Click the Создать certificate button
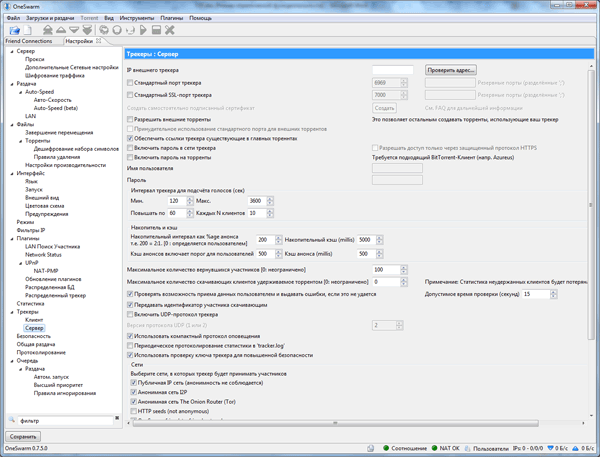Image resolution: width=600 pixels, height=457 pixels. click(384, 108)
